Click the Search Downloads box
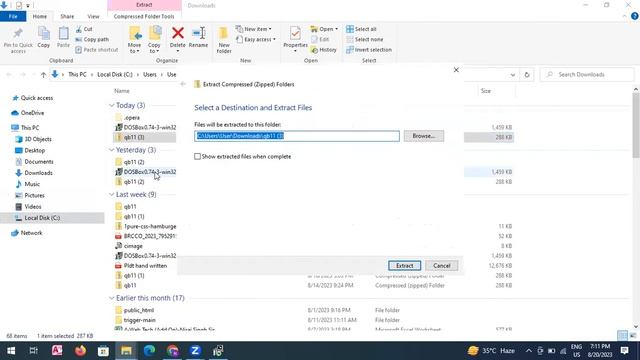 [587, 75]
